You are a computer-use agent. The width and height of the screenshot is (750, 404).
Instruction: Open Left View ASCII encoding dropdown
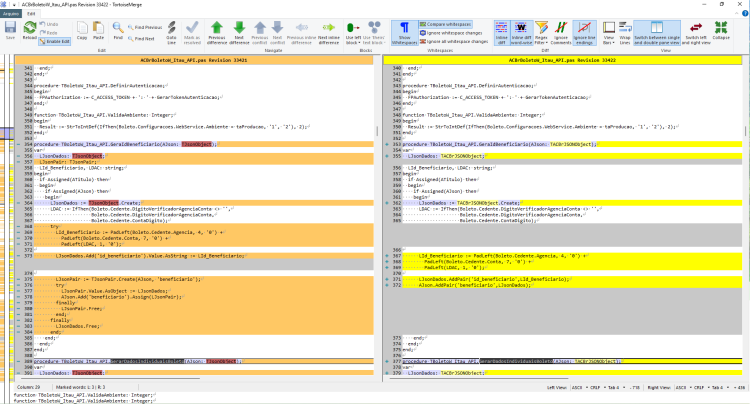point(579,387)
